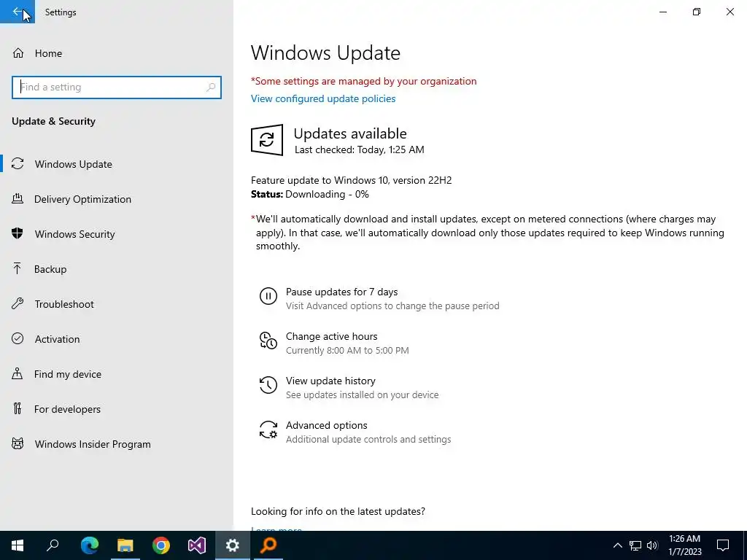The image size is (747, 560).
Task: Click the update history clock icon
Action: pyautogui.click(x=268, y=385)
